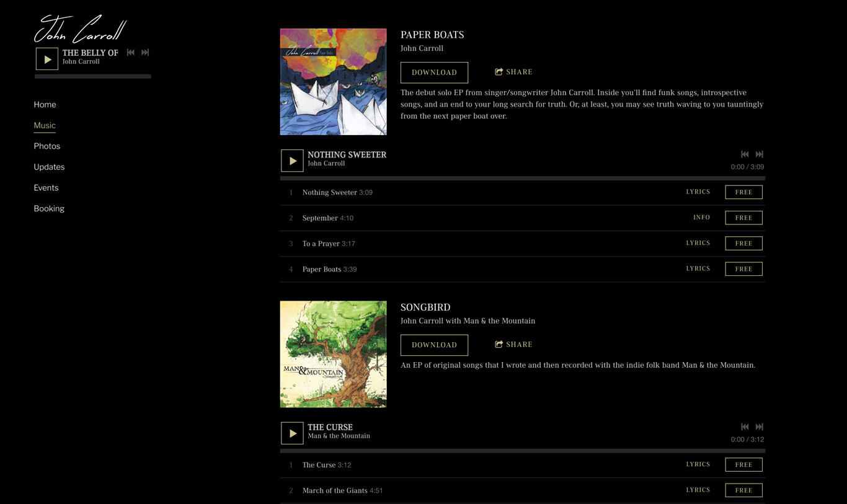Play The Curse in Songbird player
The image size is (847, 504).
pyautogui.click(x=292, y=433)
